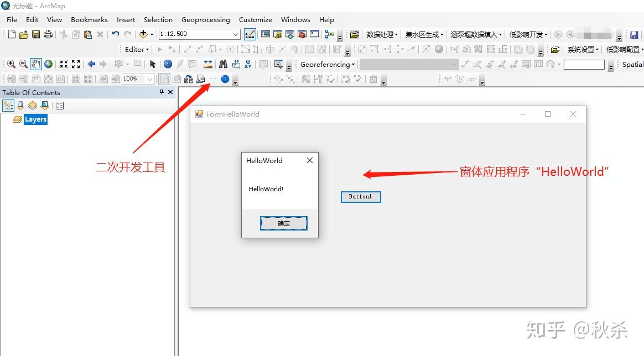The height and width of the screenshot is (356, 644).
Task: Open the Georeferencing dropdown menu
Action: click(x=327, y=64)
